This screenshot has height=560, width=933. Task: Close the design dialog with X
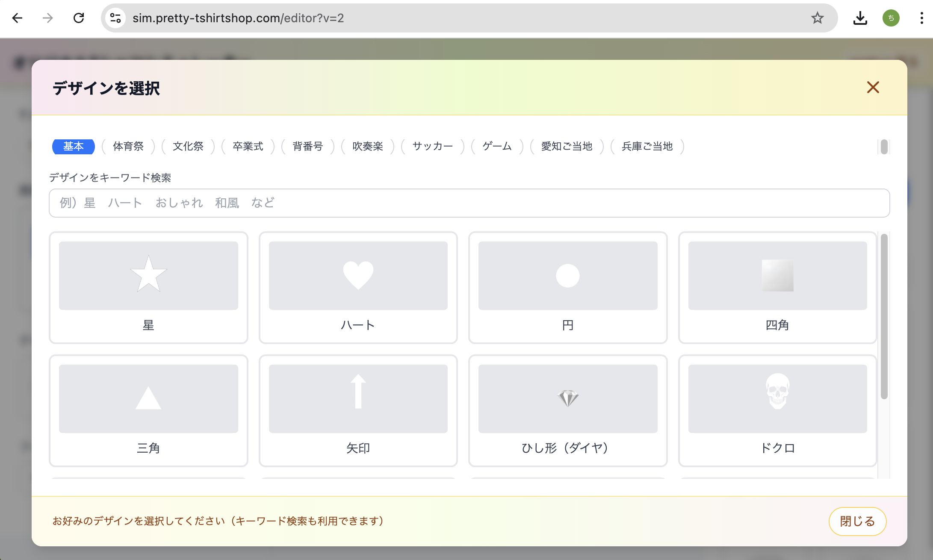point(873,88)
